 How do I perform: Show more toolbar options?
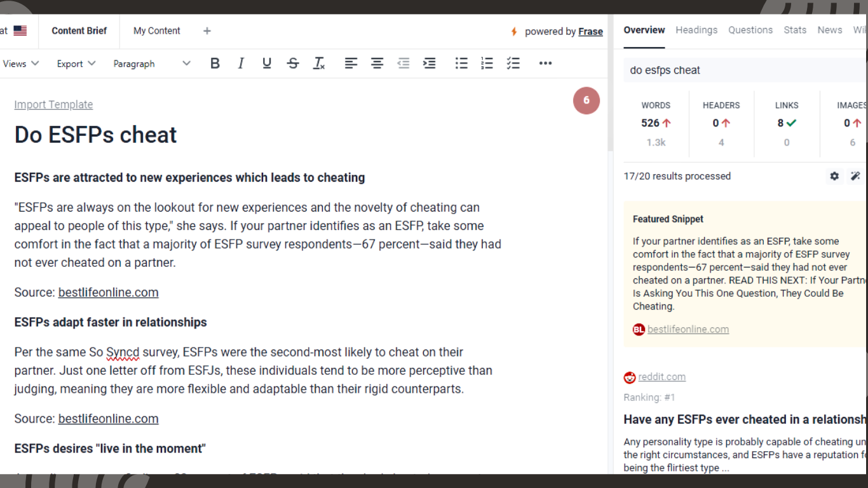[545, 64]
